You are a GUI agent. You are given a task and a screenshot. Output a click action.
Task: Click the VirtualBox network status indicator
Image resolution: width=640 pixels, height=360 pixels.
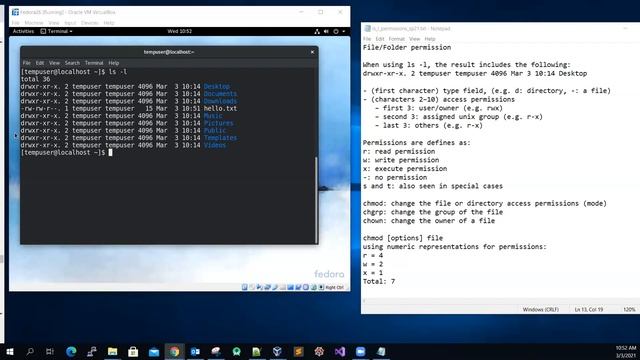coord(267,287)
